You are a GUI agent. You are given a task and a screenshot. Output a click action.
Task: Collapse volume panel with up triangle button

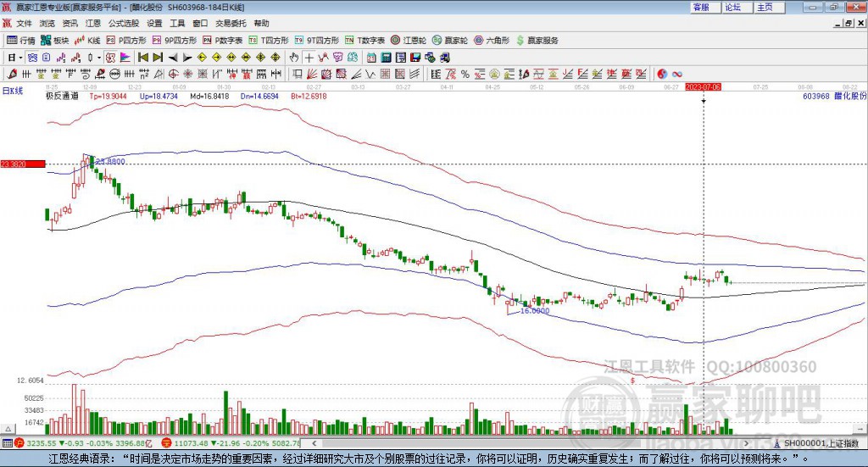[8, 429]
